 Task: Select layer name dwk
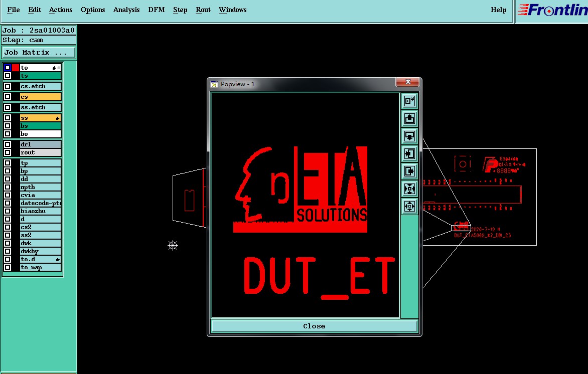(x=41, y=243)
